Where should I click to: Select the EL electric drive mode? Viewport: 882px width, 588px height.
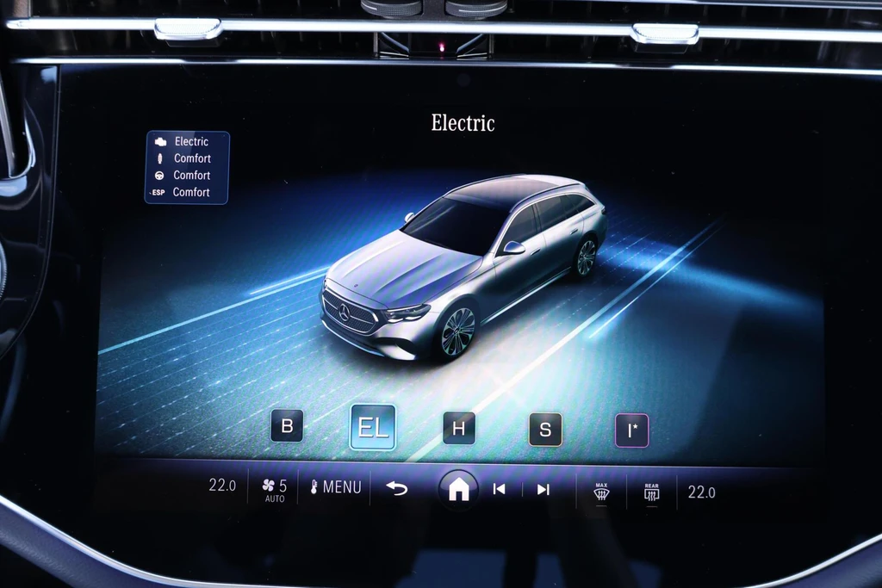pyautogui.click(x=373, y=427)
